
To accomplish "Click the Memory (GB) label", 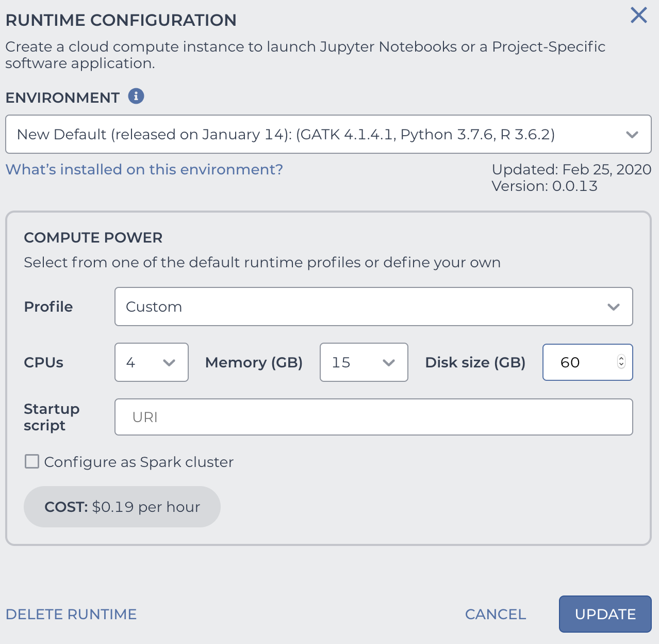I will pos(254,362).
